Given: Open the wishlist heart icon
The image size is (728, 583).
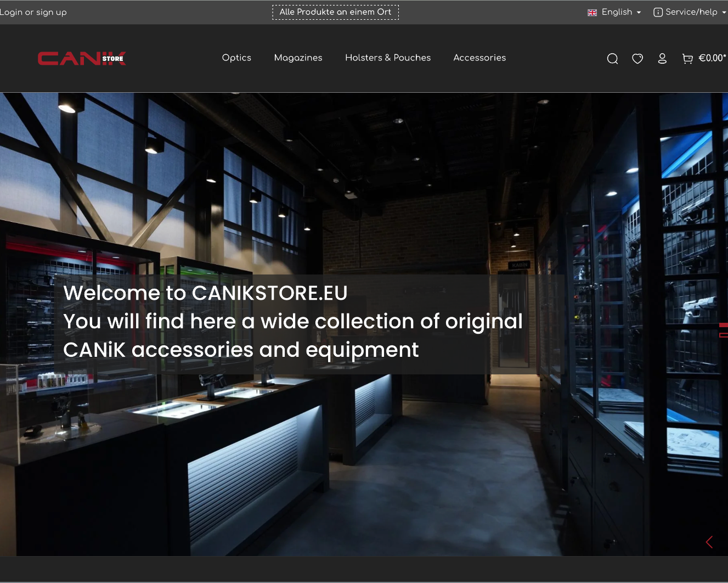Looking at the screenshot, I should (637, 59).
